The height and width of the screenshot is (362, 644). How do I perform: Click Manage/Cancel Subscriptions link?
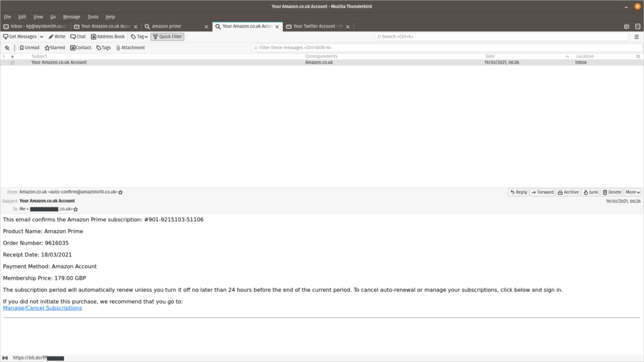(x=42, y=308)
